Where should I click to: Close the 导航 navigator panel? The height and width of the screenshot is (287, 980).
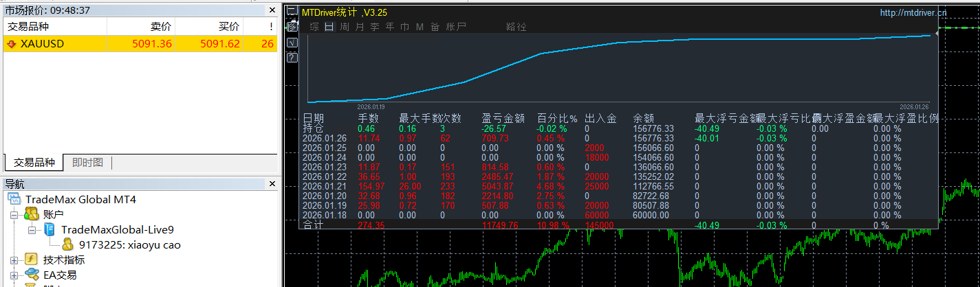click(272, 184)
